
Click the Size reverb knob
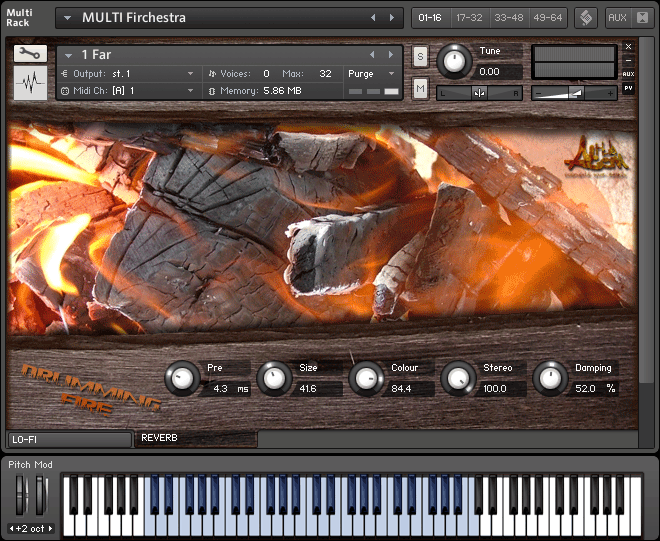point(274,378)
